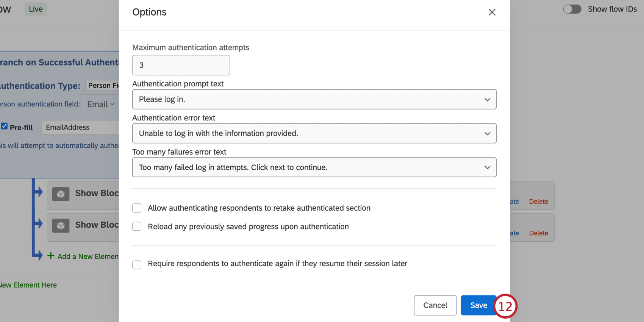Click Delete link for second Show Block
The height and width of the screenshot is (322, 644).
tap(538, 233)
